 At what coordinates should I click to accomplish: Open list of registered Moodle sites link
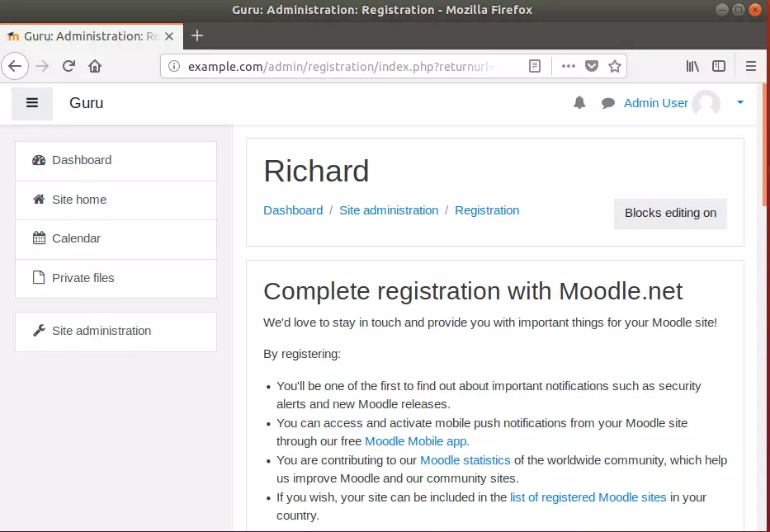pos(588,497)
